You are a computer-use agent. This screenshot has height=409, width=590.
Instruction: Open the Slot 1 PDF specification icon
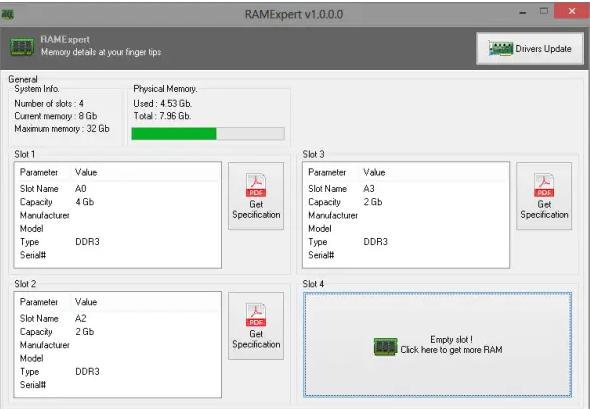(256, 185)
